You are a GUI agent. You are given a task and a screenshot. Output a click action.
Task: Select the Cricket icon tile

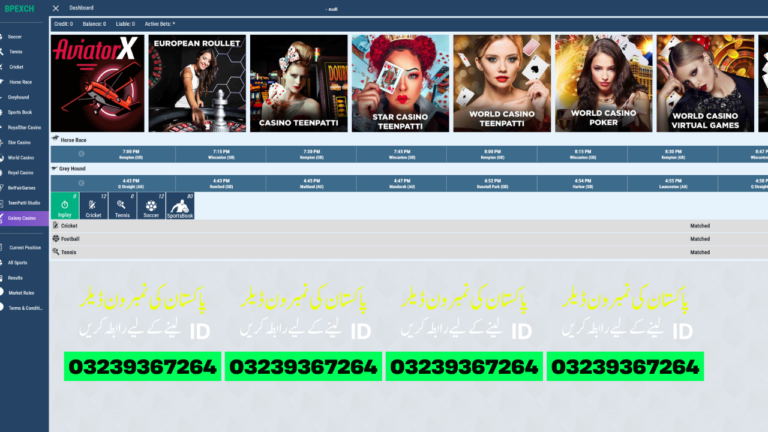93,206
